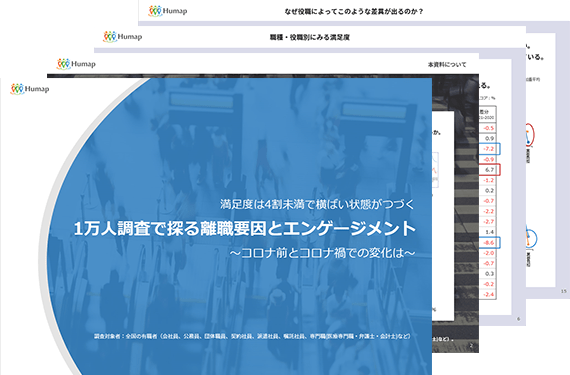Click the table cell showing 0.3
Image resolution: width=570 pixels, height=375 pixels.
tap(489, 274)
